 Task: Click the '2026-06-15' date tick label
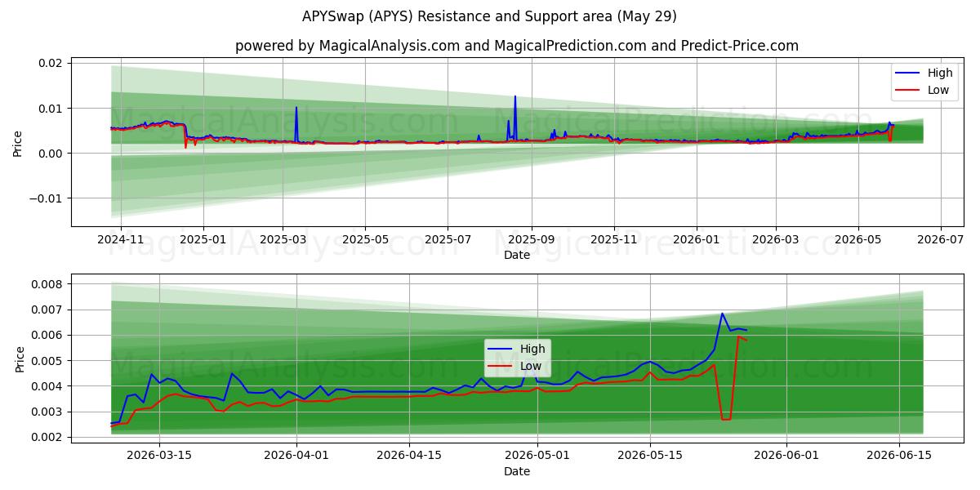(x=900, y=457)
